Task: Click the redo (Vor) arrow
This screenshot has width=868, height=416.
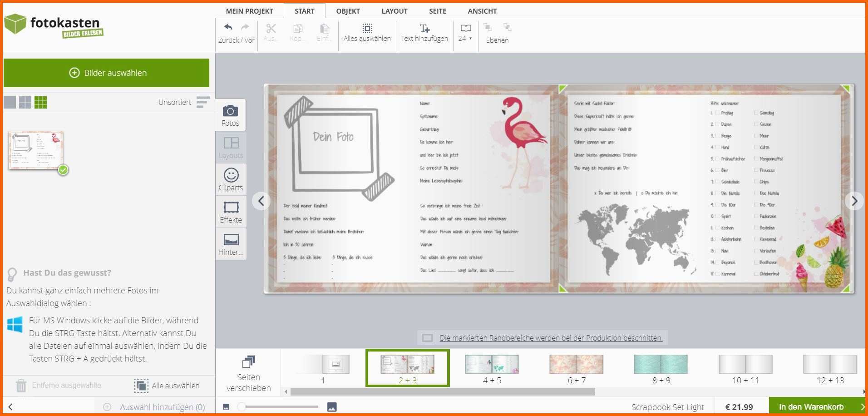Action: click(245, 27)
